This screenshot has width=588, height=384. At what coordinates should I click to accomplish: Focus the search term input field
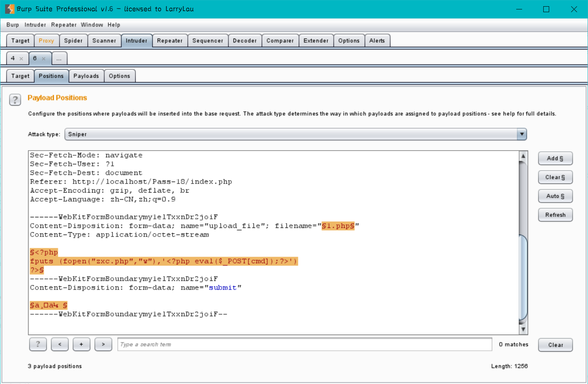pos(305,344)
